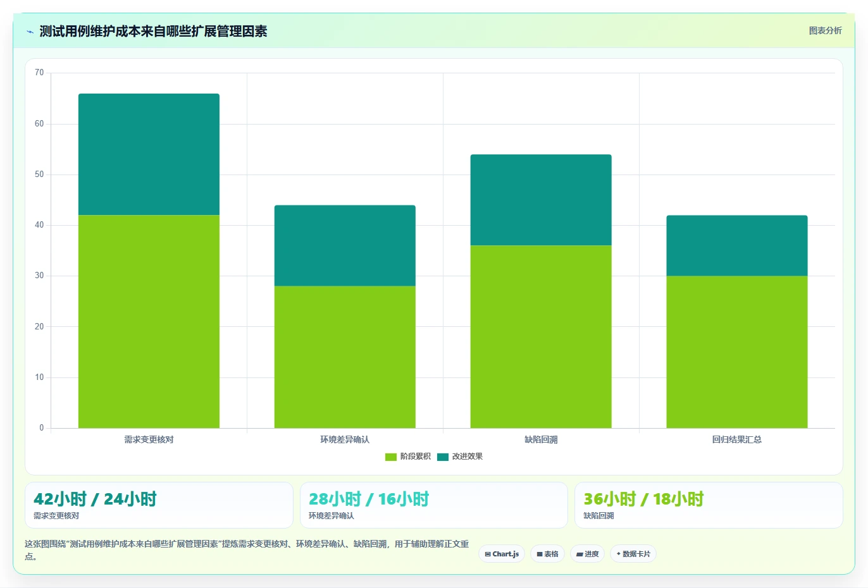This screenshot has height=588, width=868.
Task: Click the y-axis value 20
Action: click(x=39, y=327)
